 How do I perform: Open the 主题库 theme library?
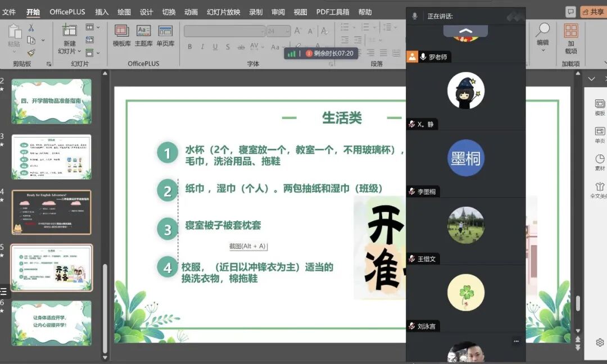[143, 35]
